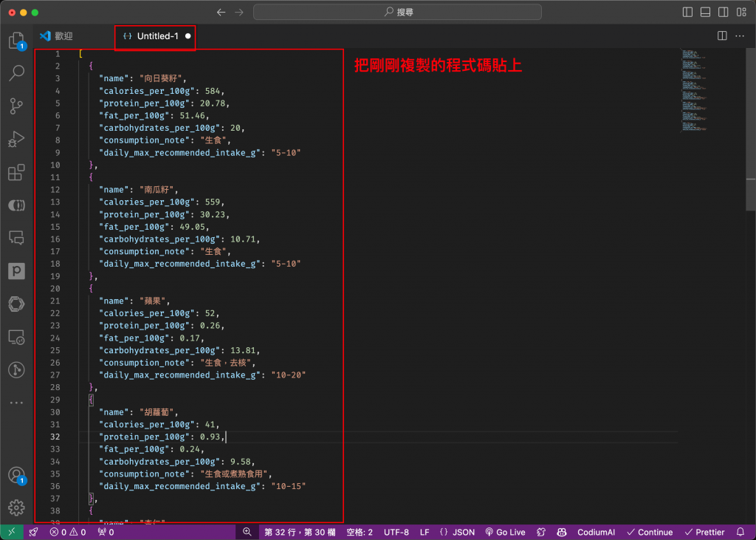Open the Search view in the activity bar
Screen dimensions: 756x540
pyautogui.click(x=16, y=73)
